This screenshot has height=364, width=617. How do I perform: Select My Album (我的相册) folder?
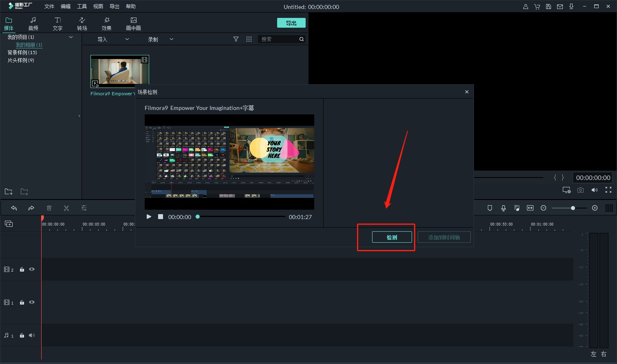tap(29, 45)
